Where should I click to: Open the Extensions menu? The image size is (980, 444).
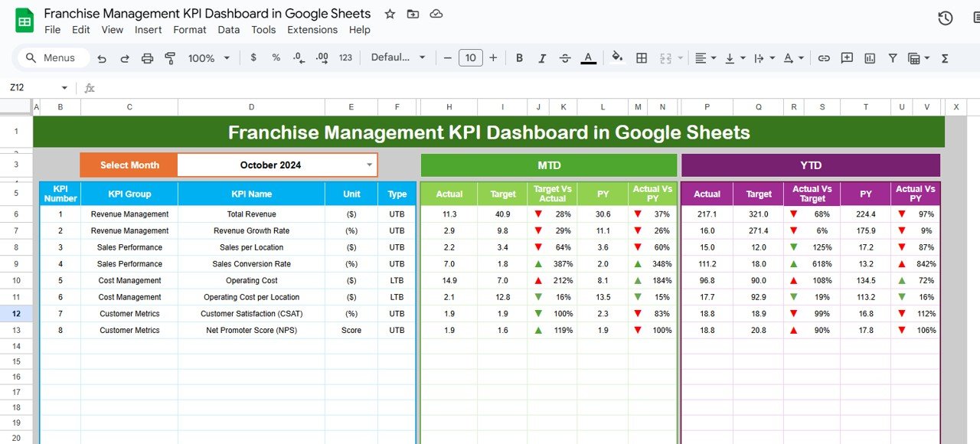312,30
